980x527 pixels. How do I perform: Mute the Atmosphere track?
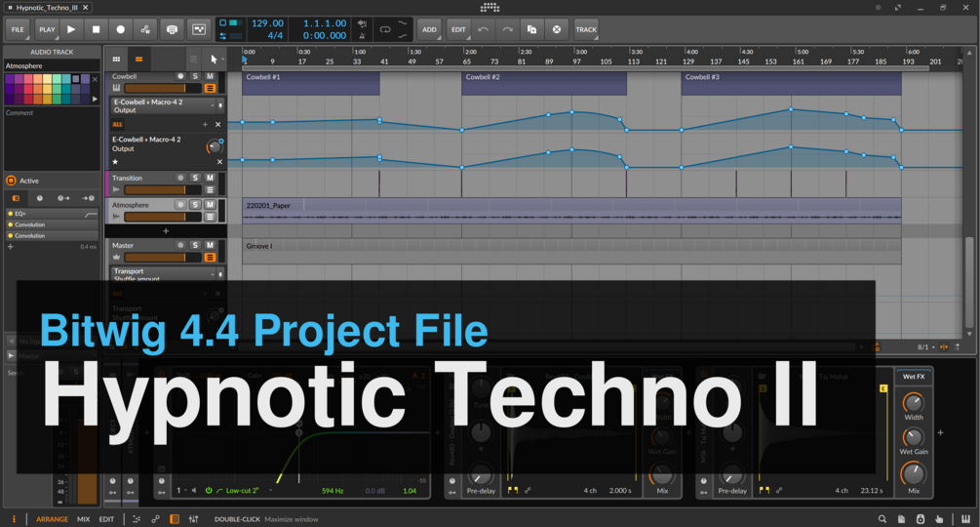(x=210, y=204)
